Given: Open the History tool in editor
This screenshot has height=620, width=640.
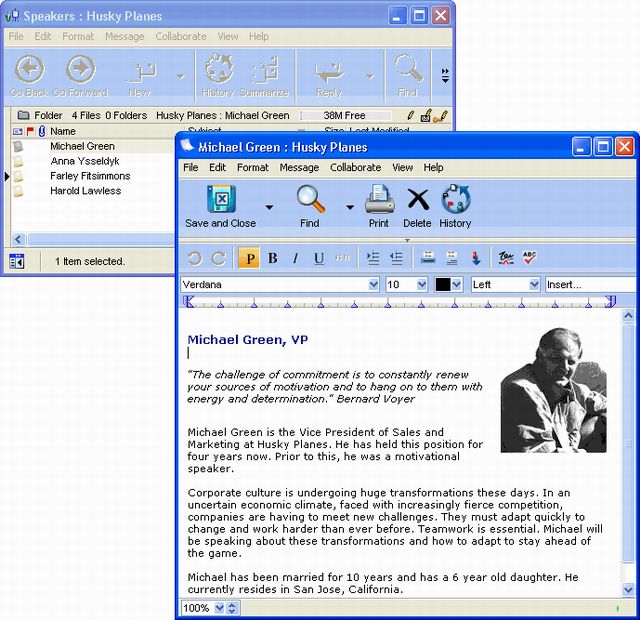Looking at the screenshot, I should coord(455,200).
